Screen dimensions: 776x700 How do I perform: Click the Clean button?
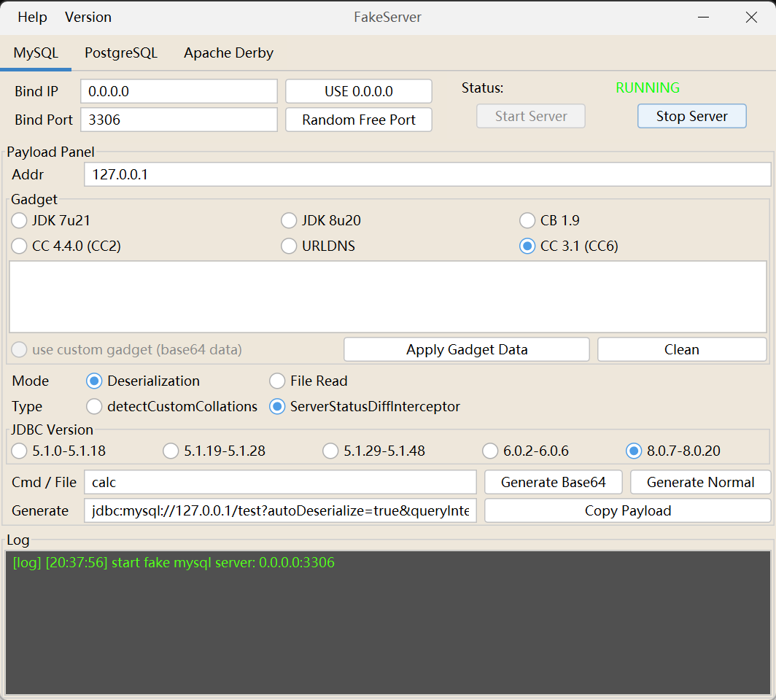(682, 350)
